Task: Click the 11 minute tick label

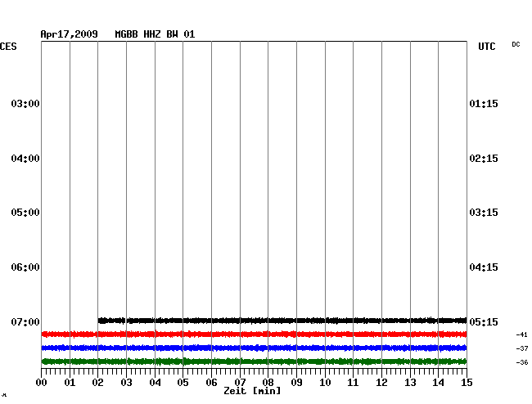Action: [x=354, y=383]
